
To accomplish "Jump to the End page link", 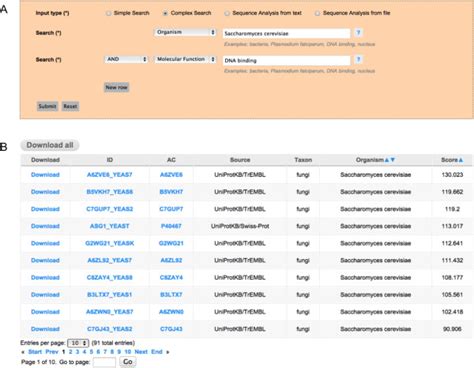I will [157, 352].
